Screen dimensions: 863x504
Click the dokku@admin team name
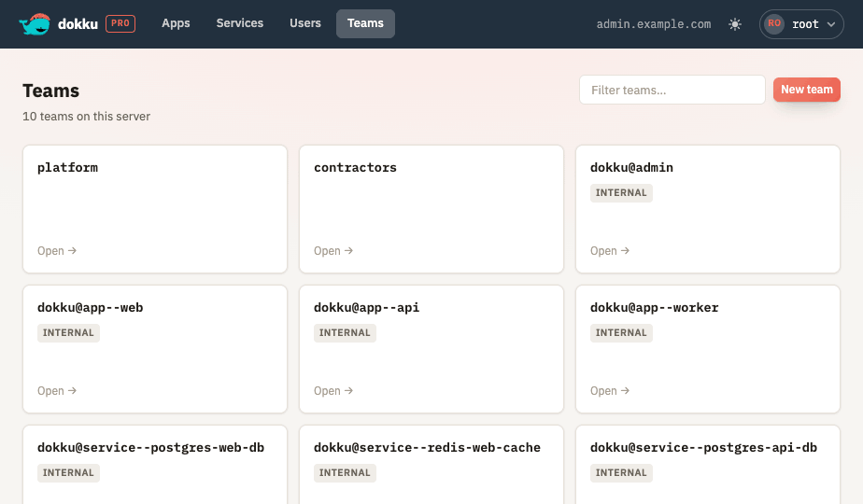click(x=631, y=167)
